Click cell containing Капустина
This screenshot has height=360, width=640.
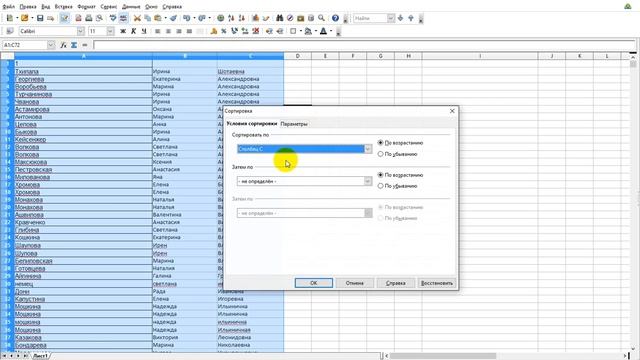(83, 299)
